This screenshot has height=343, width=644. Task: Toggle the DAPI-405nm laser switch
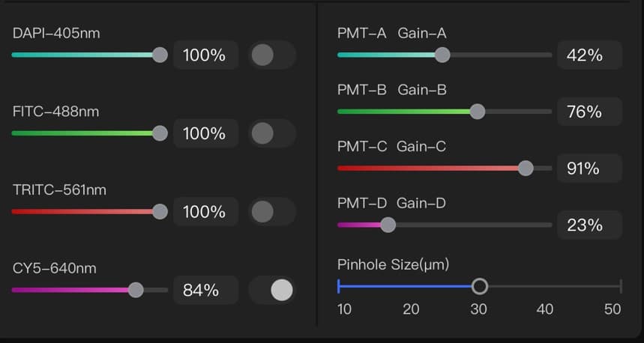271,55
